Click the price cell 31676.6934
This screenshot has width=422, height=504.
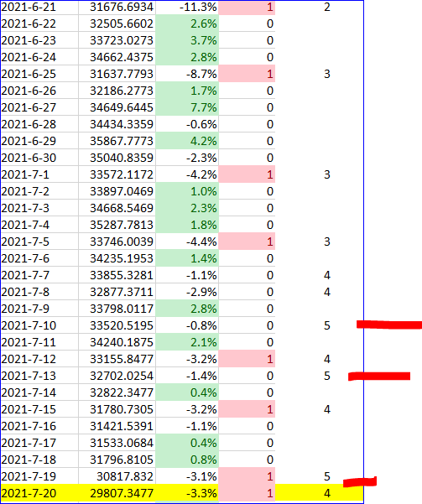117,7
